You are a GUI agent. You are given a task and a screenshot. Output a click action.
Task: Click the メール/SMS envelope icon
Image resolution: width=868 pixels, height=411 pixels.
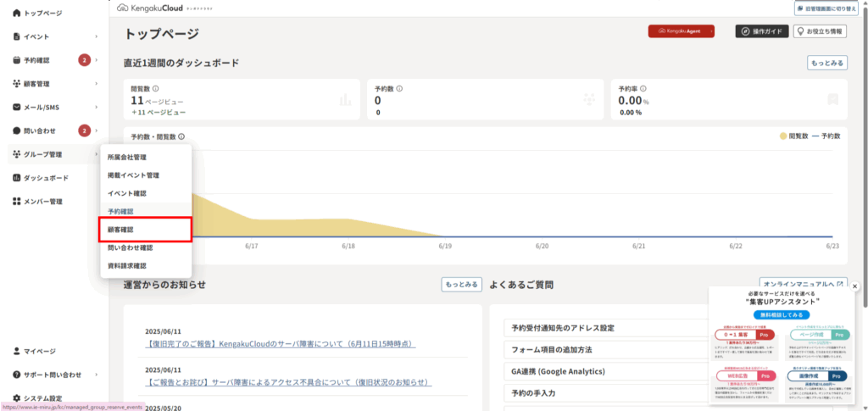point(17,108)
